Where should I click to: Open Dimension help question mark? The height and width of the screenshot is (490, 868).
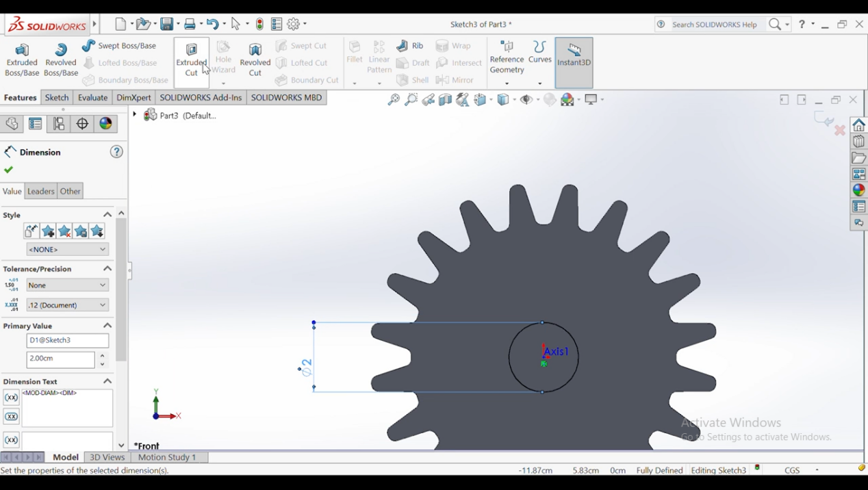(x=117, y=152)
